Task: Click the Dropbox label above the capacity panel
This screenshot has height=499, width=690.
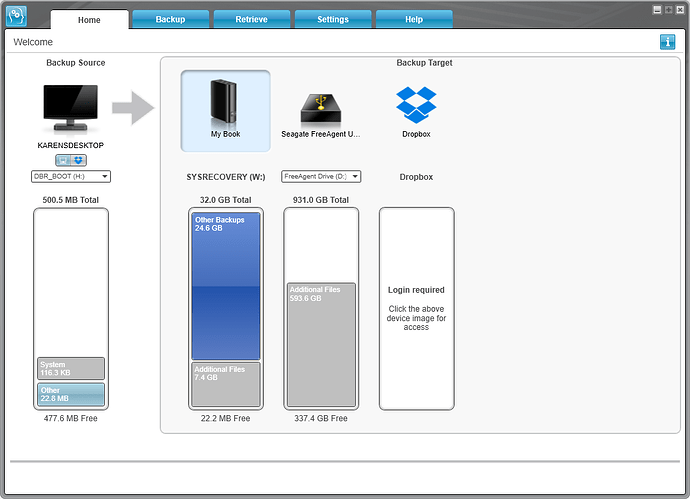Action: click(x=416, y=177)
